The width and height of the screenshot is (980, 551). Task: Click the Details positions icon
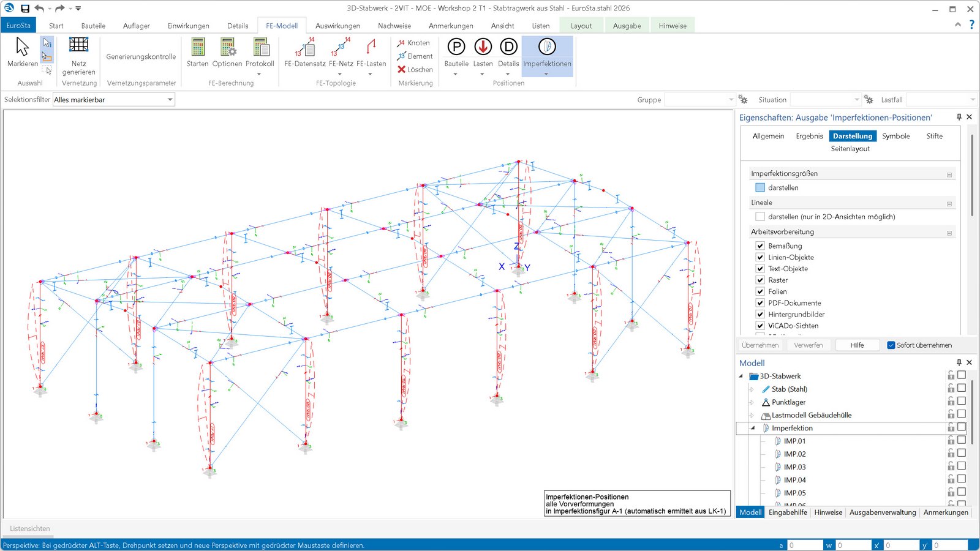(508, 47)
